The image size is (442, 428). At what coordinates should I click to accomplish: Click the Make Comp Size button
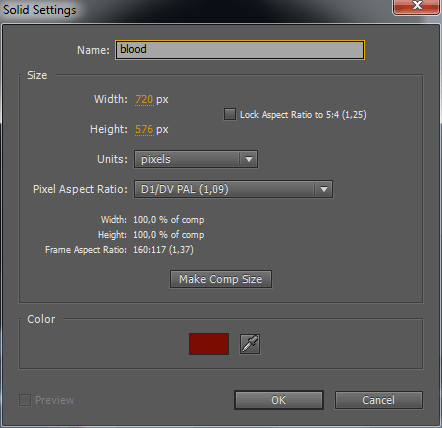click(221, 279)
